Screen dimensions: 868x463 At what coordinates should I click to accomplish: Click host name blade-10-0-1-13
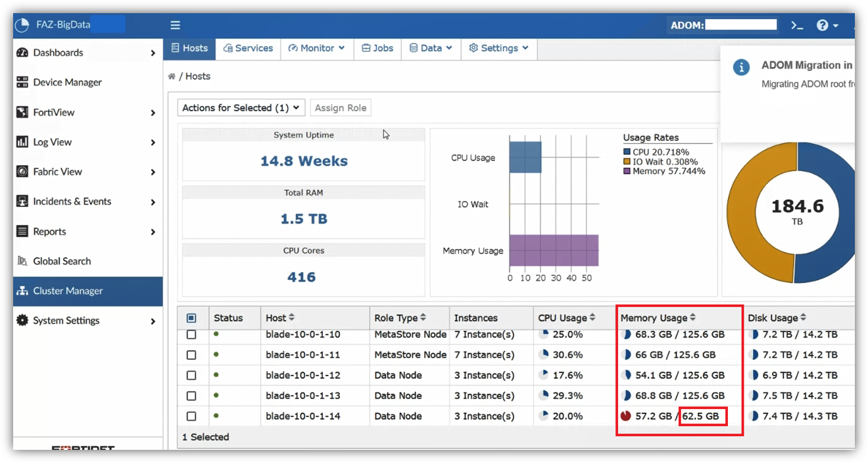point(303,396)
